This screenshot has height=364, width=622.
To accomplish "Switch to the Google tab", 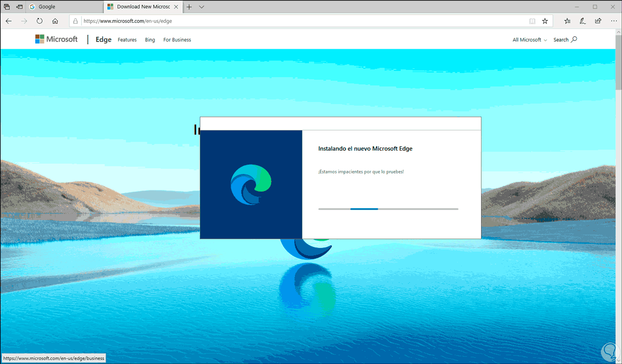I will 64,7.
